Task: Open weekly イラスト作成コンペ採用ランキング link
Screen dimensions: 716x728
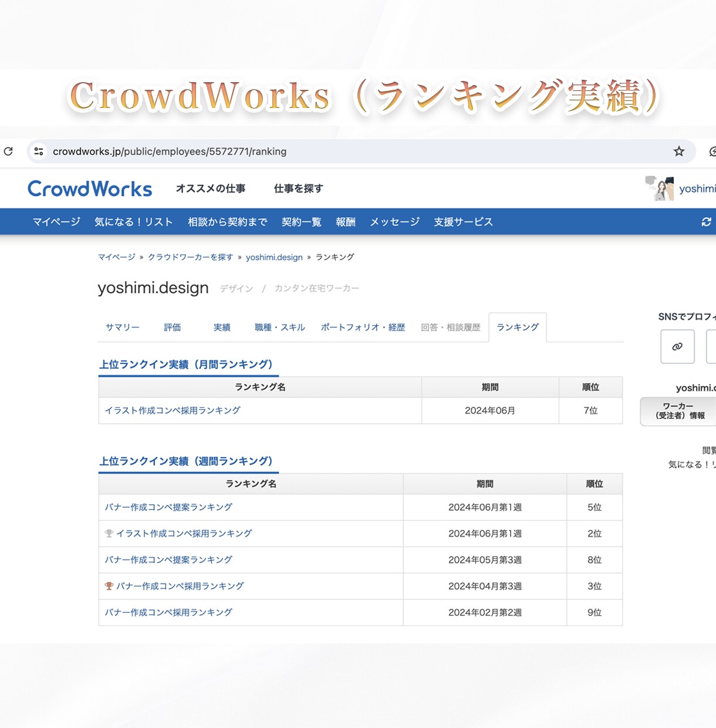Action: click(184, 534)
